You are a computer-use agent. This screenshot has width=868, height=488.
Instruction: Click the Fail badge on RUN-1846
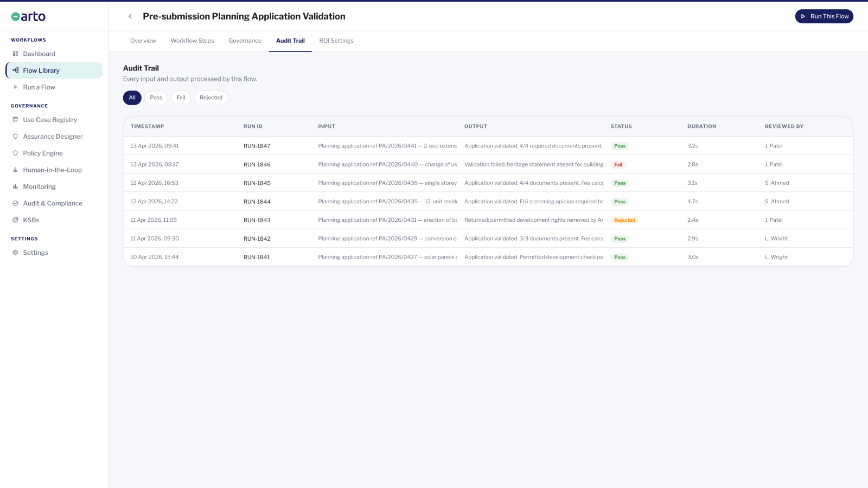(x=618, y=165)
